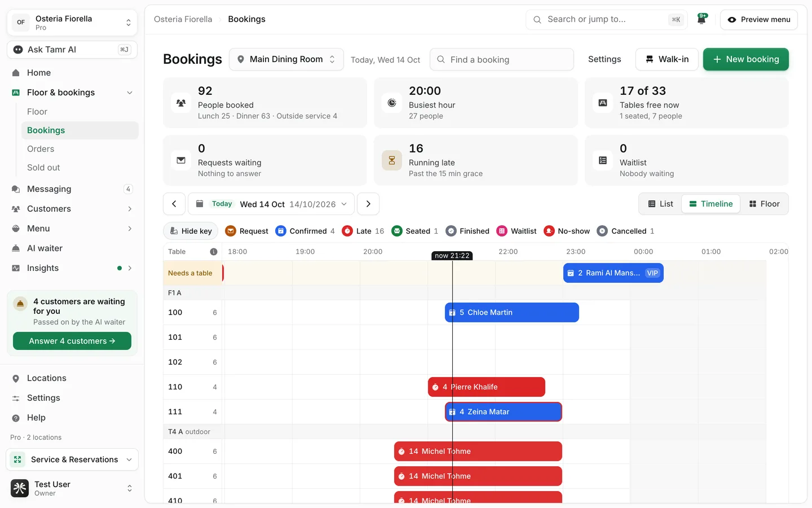Toggle the Cancelled status filter
This screenshot has width=812, height=508.
(626, 231)
